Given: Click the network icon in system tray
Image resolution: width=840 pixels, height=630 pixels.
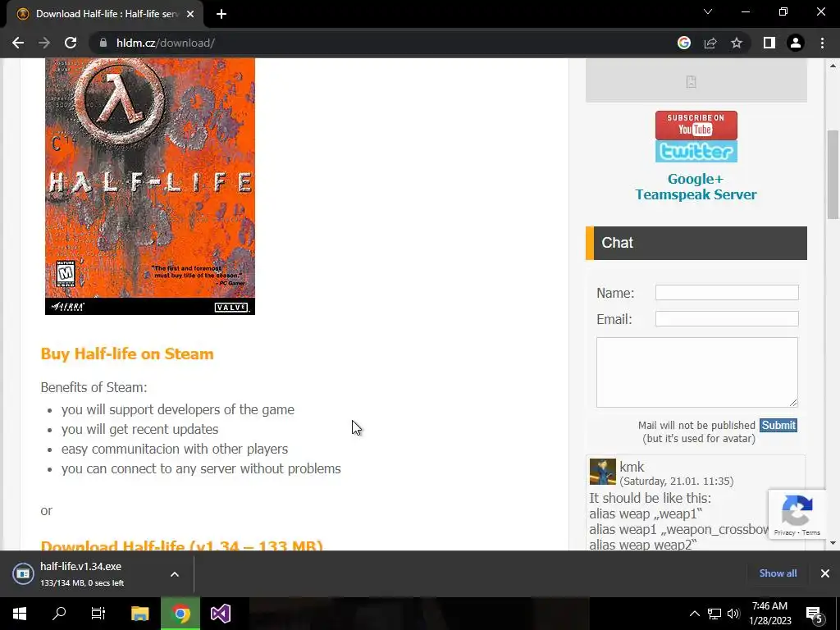Looking at the screenshot, I should pos(714,614).
